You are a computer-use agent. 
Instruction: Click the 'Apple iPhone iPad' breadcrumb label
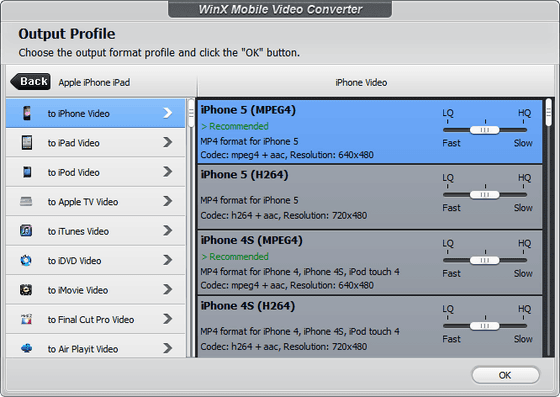click(x=94, y=82)
